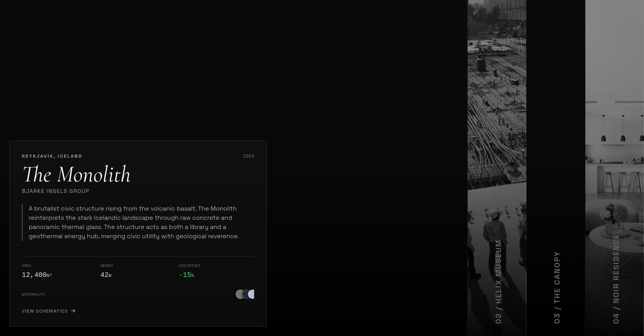Choose the pale blue glass swatch
Image resolution: width=644 pixels, height=336 pixels.
tap(251, 294)
